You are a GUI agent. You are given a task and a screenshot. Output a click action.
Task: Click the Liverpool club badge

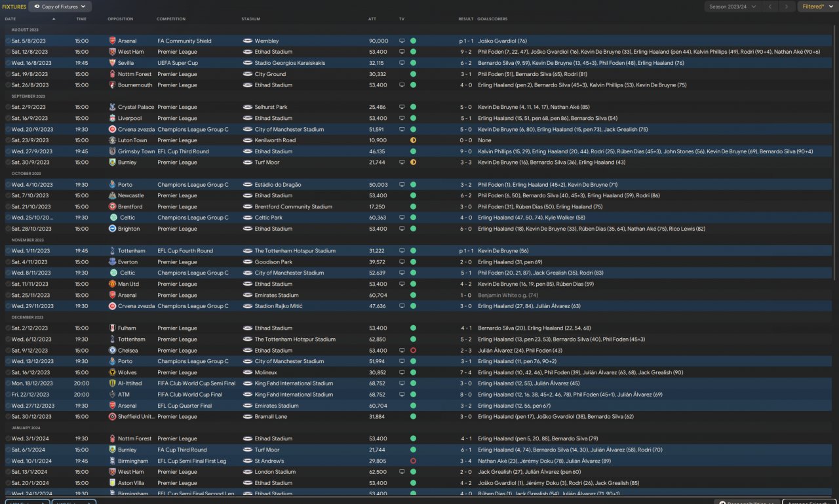[113, 118]
